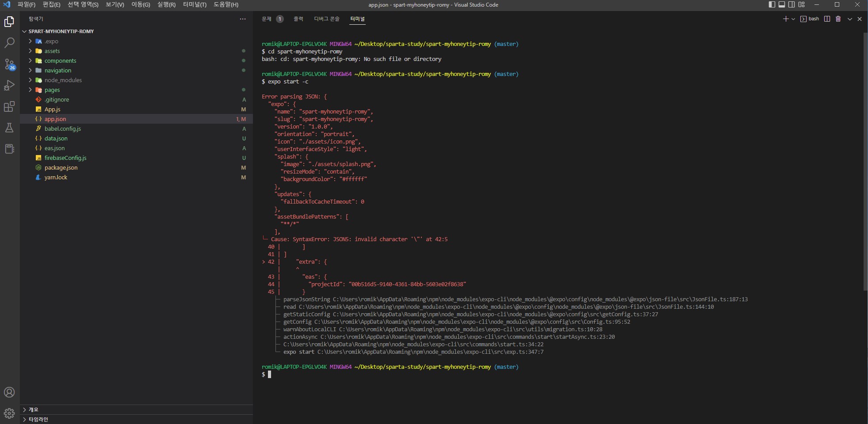This screenshot has height=424, width=868.
Task: Open the firebaseConfig.js file
Action: 137,158
